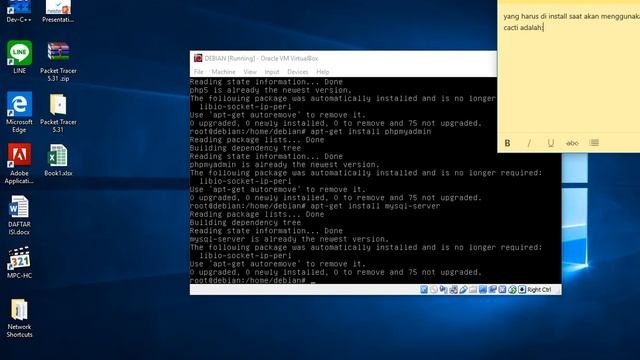The image size is (640, 360).
Task: Select the Adobe Applicati... desktop shortcut
Action: pos(19,164)
